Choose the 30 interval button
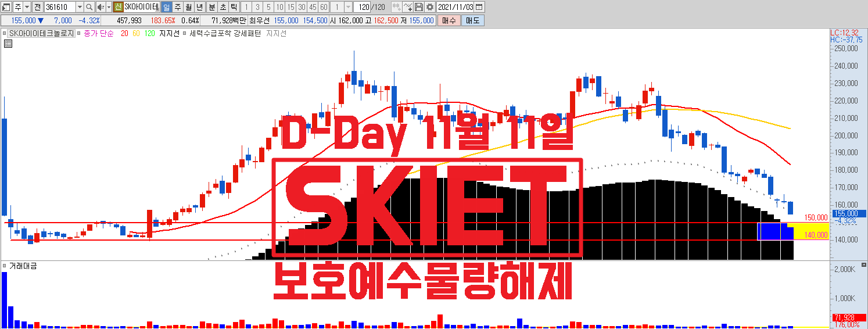Viewport: 868px width, 329px height. [x=301, y=7]
